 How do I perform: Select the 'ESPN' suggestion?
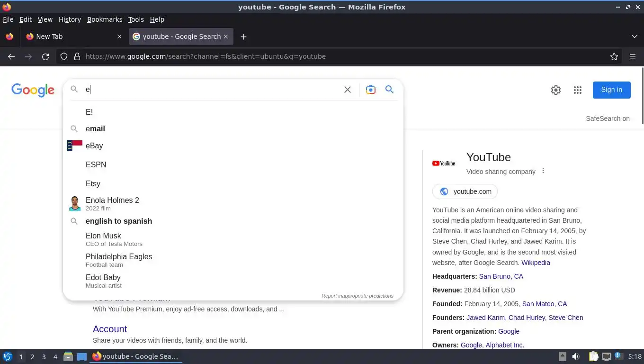(233, 164)
